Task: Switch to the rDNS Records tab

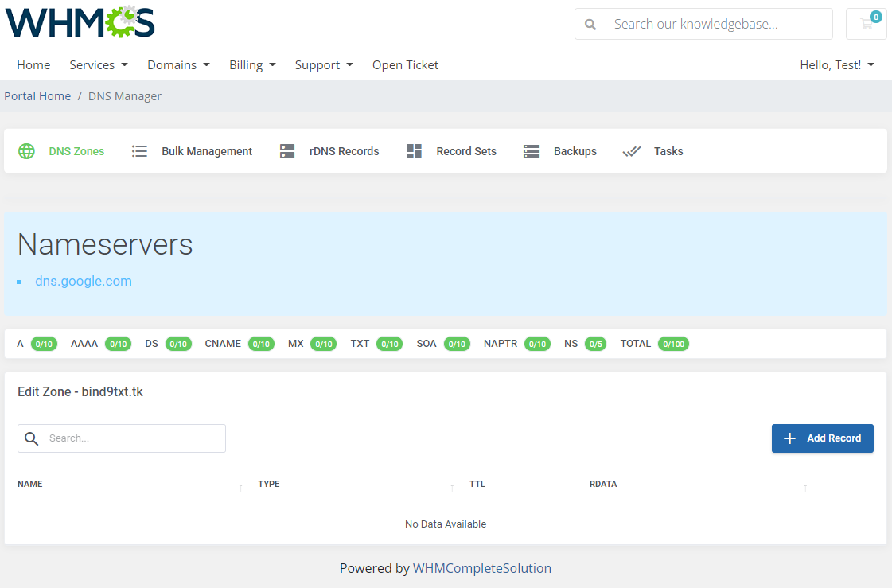Action: (330, 151)
